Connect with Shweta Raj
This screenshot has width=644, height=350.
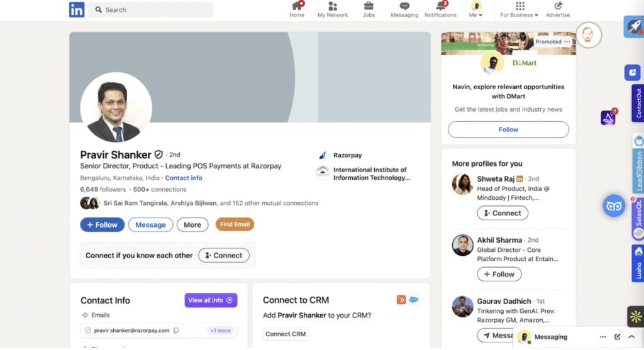tap(502, 213)
